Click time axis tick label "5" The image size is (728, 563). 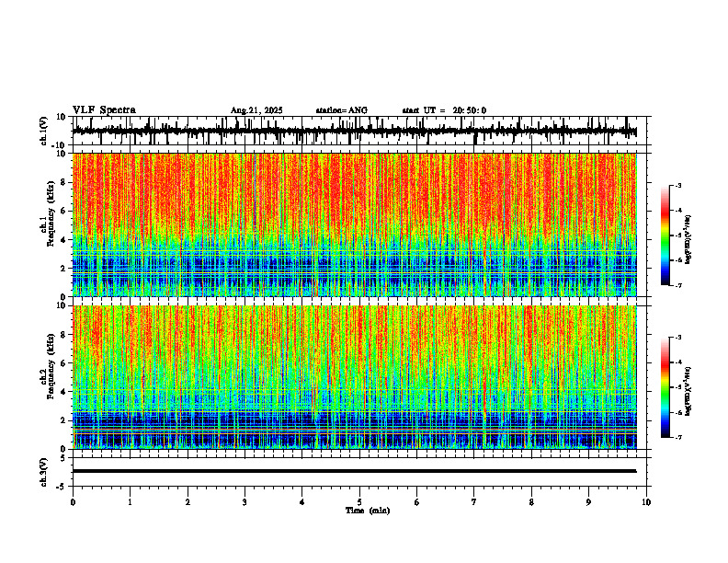point(359,502)
